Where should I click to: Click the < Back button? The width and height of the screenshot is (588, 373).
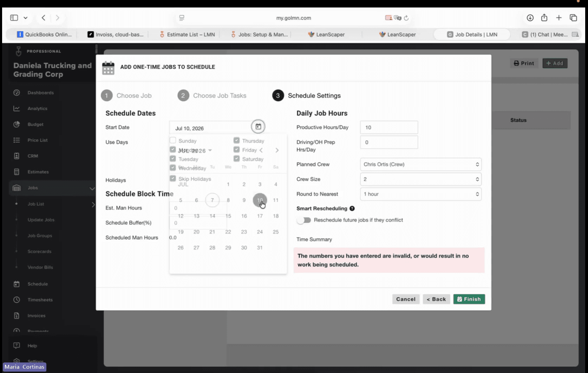tap(436, 299)
